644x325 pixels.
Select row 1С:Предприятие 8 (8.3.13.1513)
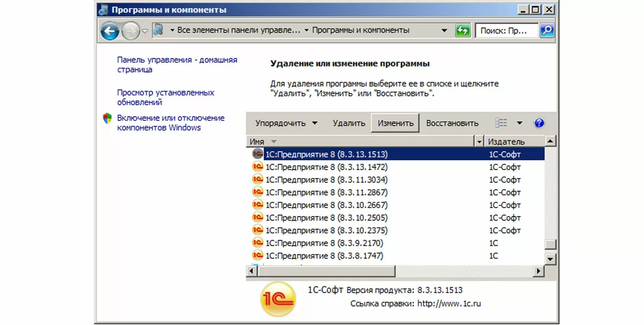pyautogui.click(x=396, y=154)
